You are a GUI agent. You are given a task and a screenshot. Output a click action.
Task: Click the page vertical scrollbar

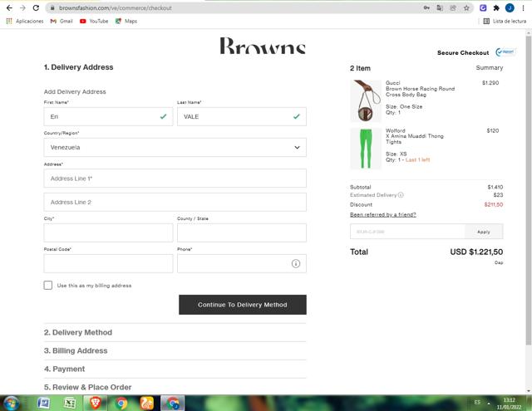pos(529,190)
